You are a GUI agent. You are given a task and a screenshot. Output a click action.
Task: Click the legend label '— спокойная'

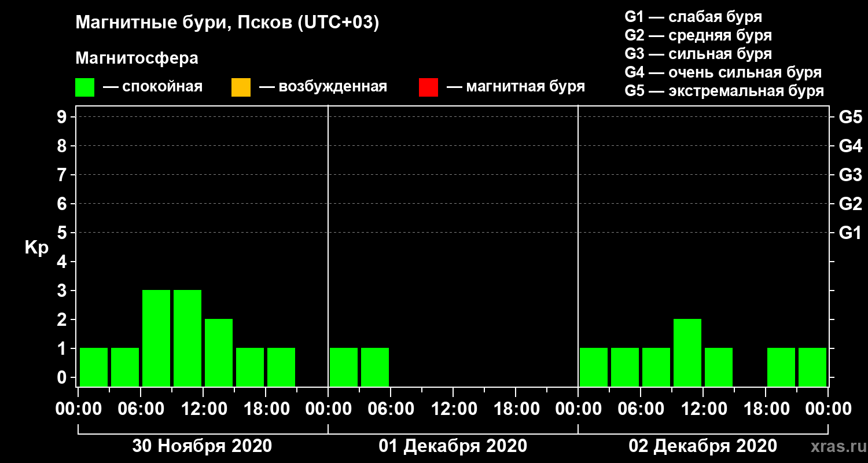tap(153, 87)
